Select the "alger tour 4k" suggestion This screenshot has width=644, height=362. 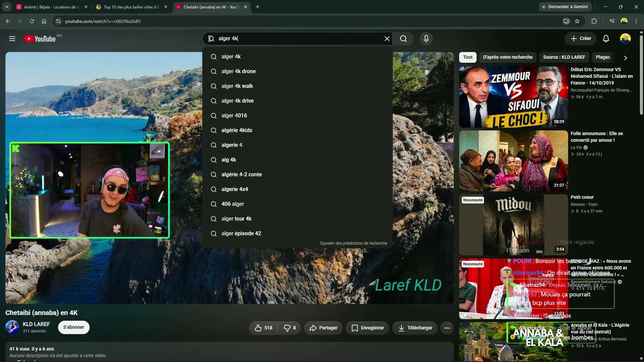coord(297,219)
